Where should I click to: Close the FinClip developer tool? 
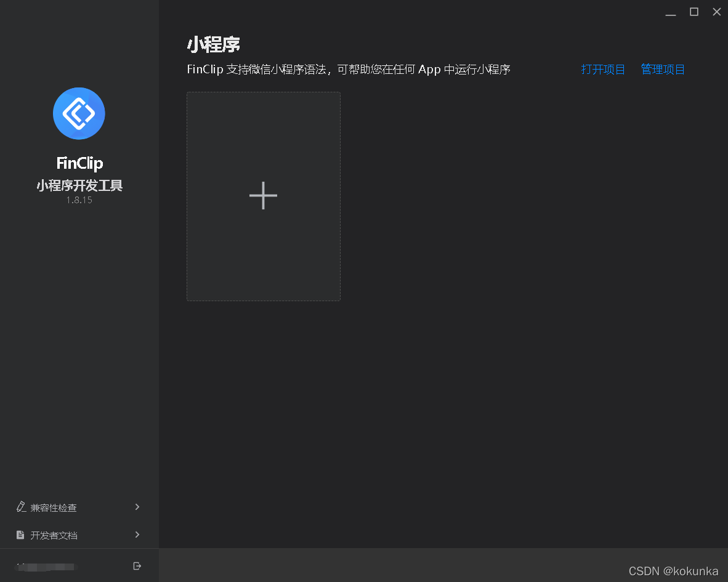click(x=716, y=12)
